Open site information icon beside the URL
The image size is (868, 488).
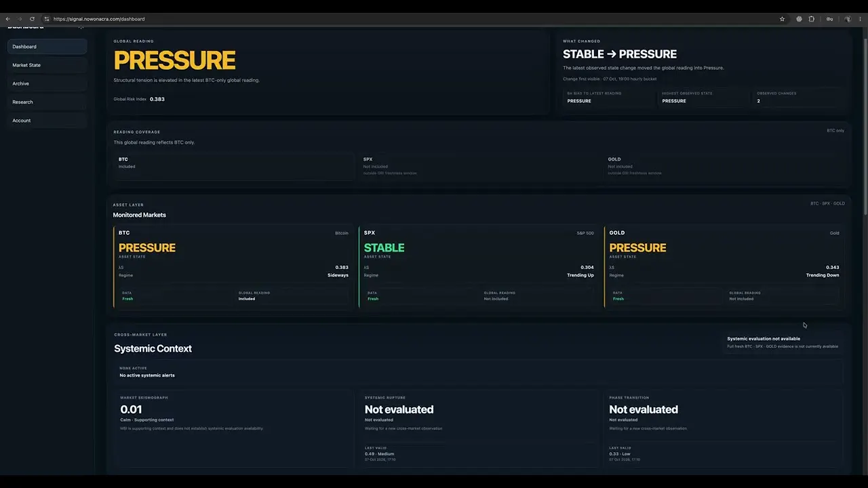46,19
